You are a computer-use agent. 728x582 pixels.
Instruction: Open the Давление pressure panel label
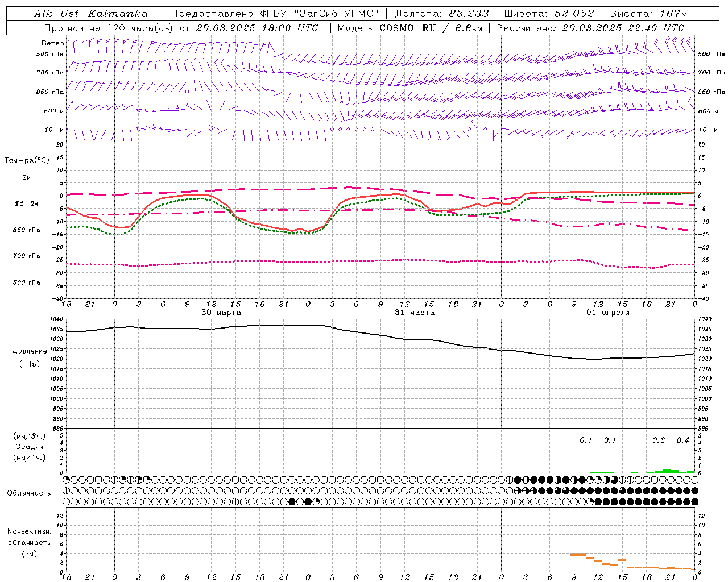click(x=30, y=351)
